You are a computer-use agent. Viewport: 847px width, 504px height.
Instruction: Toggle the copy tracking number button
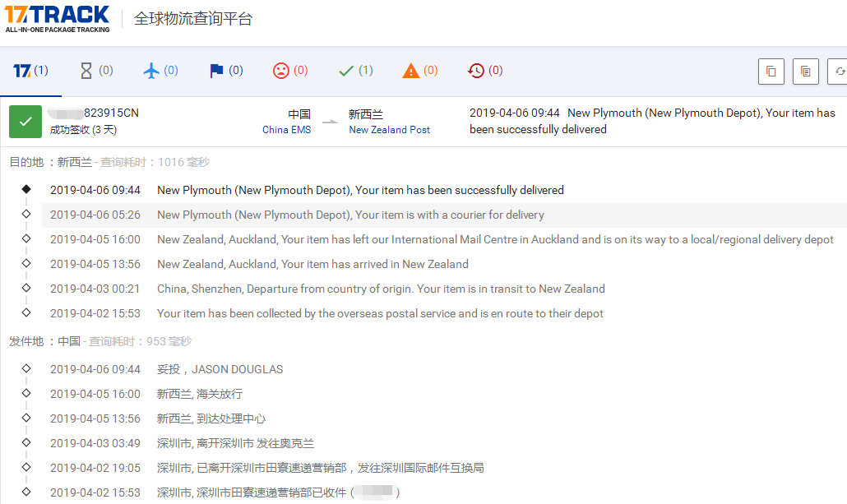(771, 71)
